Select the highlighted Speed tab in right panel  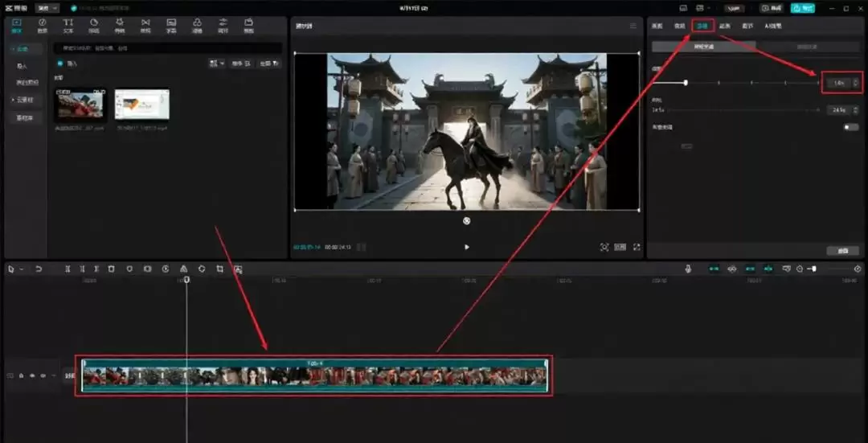coord(703,26)
